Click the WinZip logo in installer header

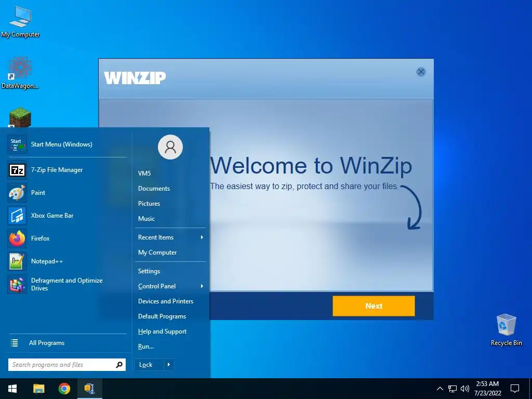pos(135,78)
